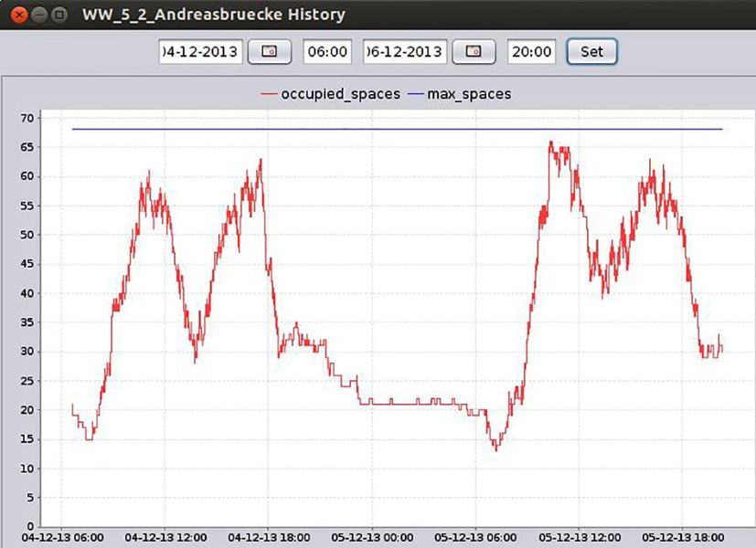This screenshot has width=756, height=548.
Task: Select the max_spaces legend label
Action: pyautogui.click(x=470, y=94)
